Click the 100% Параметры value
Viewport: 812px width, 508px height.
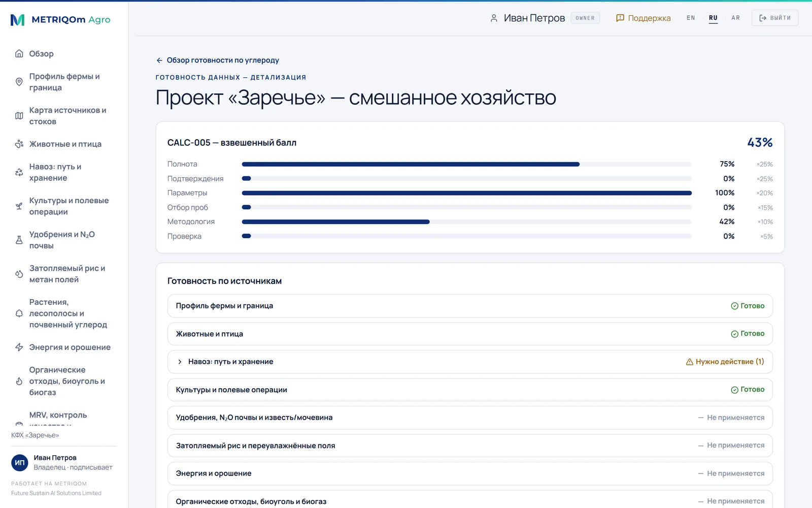tap(725, 193)
